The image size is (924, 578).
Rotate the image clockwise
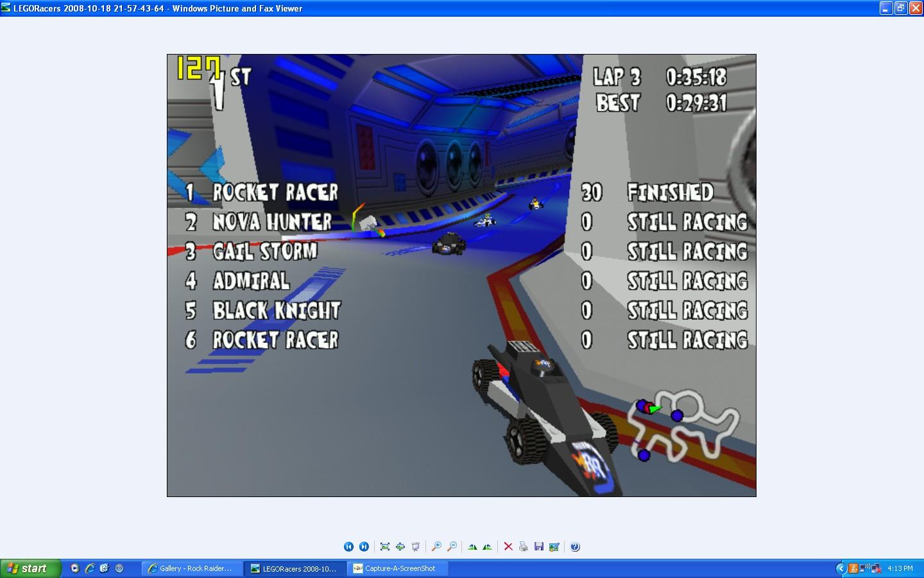473,547
